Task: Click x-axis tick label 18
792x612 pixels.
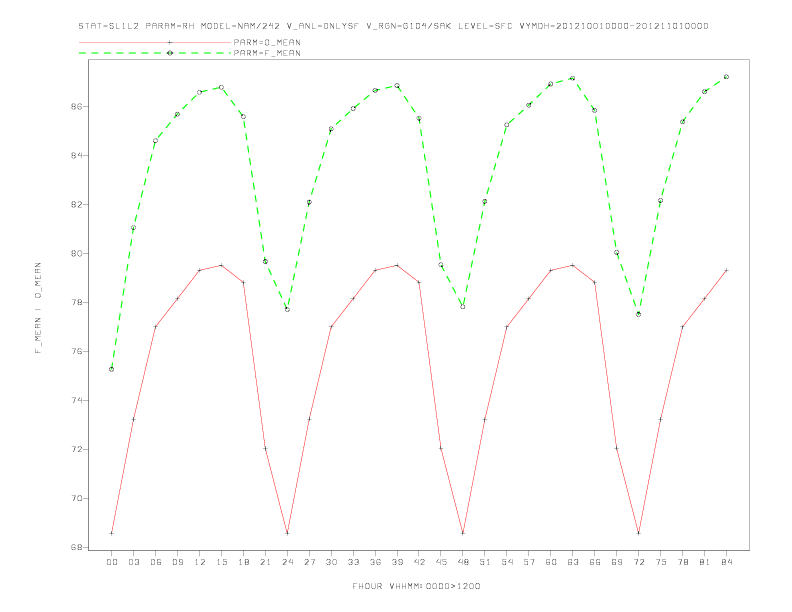Action: 243,562
